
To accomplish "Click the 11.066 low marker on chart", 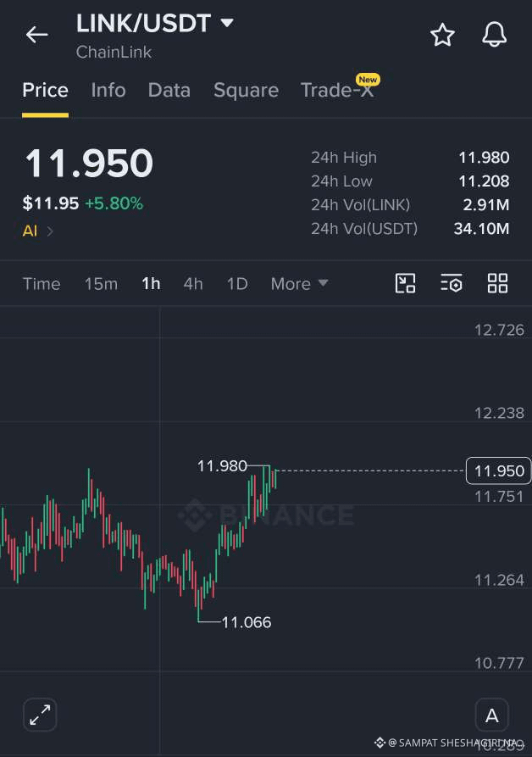I will tap(247, 622).
